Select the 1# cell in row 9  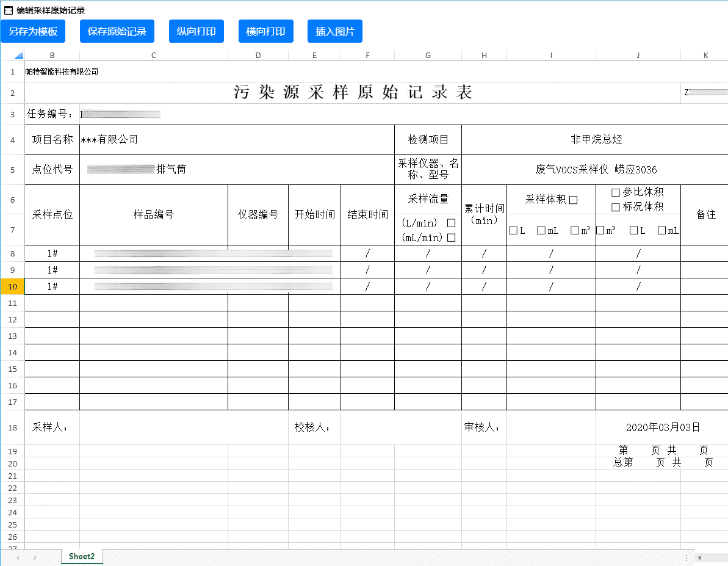click(52, 270)
